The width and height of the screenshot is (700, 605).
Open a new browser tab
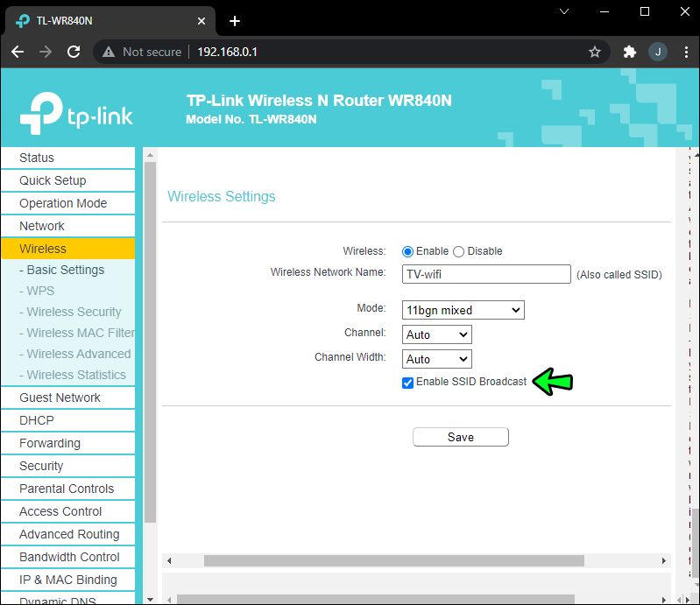(x=235, y=21)
